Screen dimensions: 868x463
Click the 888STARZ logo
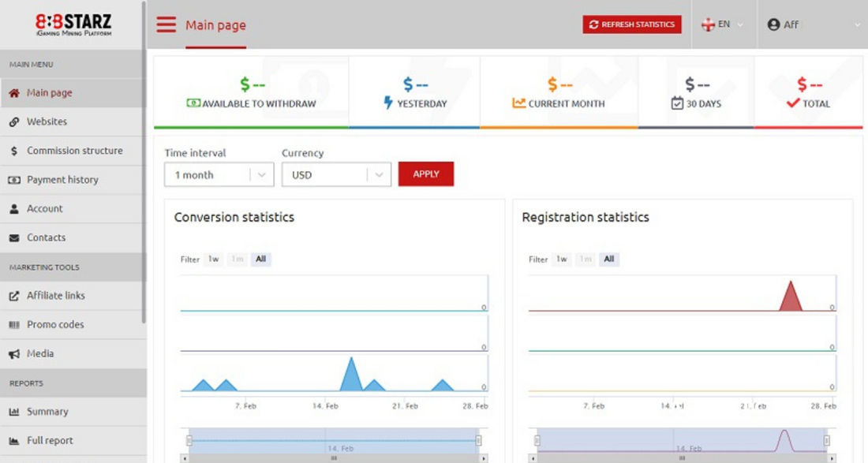coord(73,24)
